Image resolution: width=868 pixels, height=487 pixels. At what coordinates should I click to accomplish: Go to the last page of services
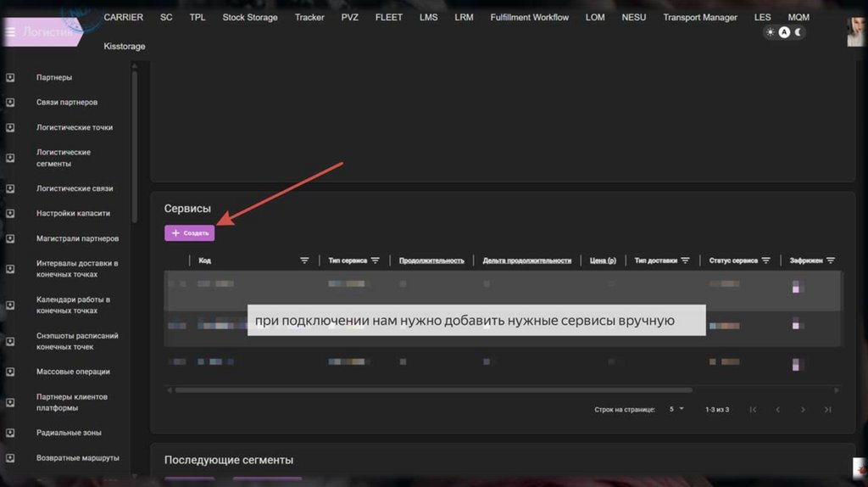(827, 410)
